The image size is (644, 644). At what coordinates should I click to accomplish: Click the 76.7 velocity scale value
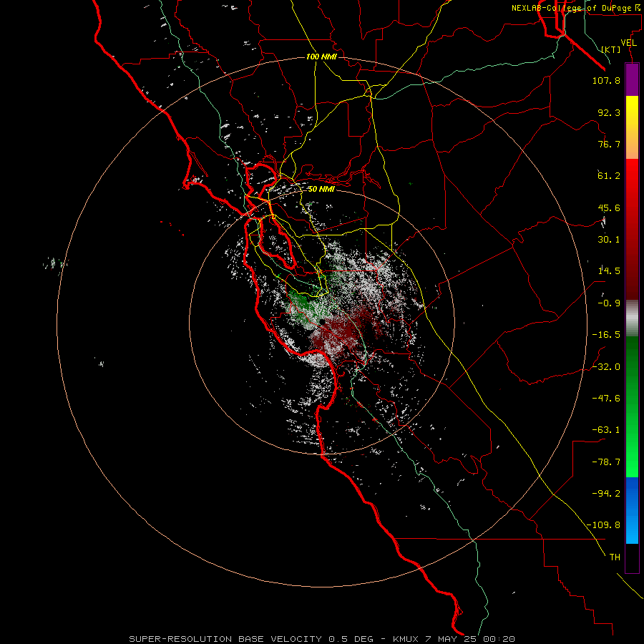tap(609, 144)
